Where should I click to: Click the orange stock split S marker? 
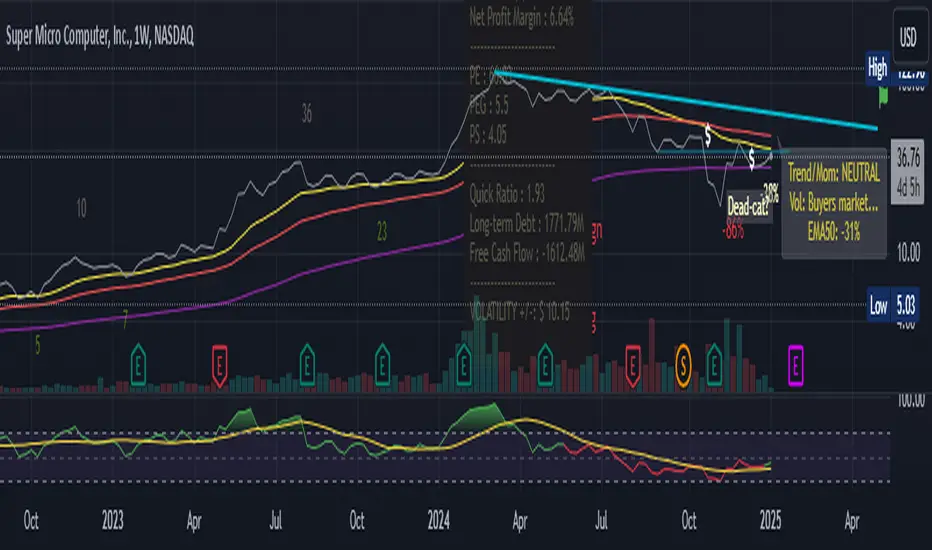[683, 365]
